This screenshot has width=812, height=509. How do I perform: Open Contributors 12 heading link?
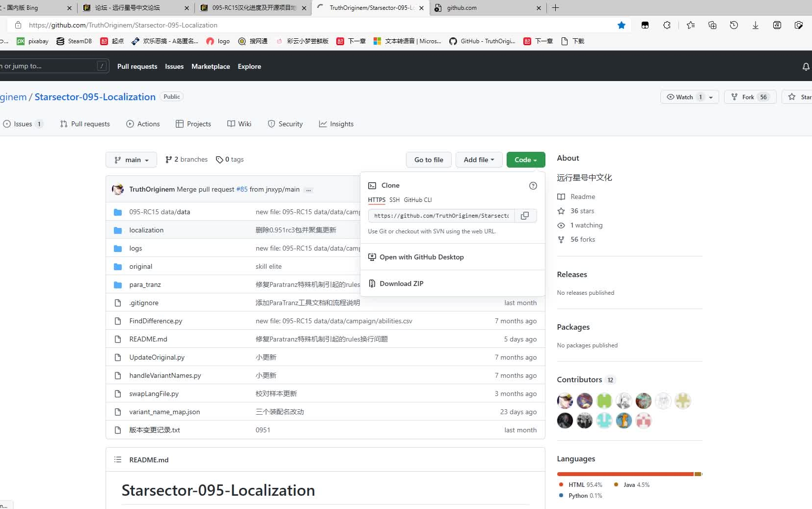(x=586, y=379)
